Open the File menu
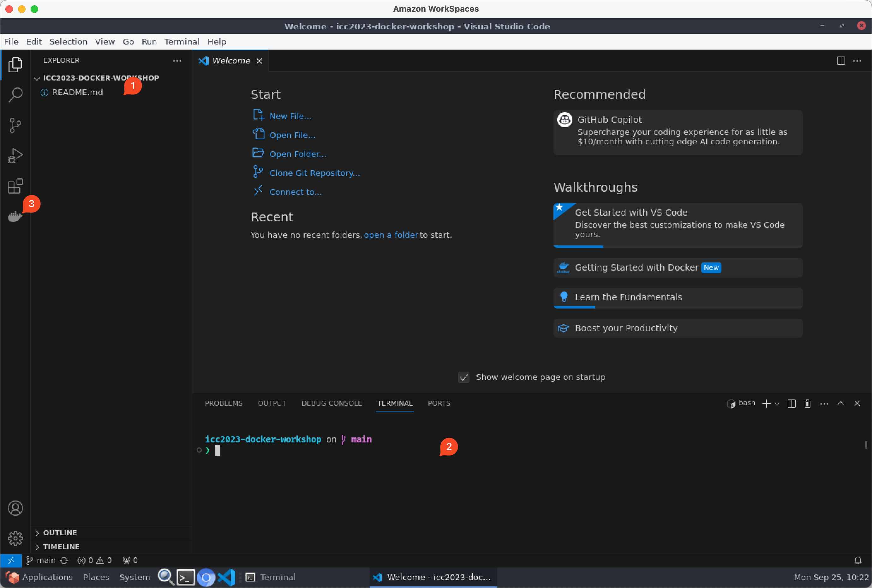Image resolution: width=872 pixels, height=588 pixels. (11, 42)
